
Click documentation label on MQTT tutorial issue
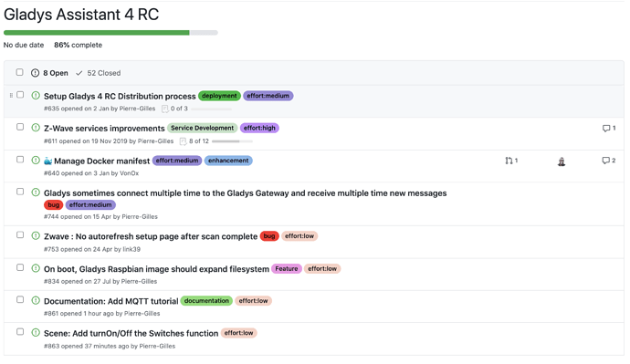tap(206, 300)
